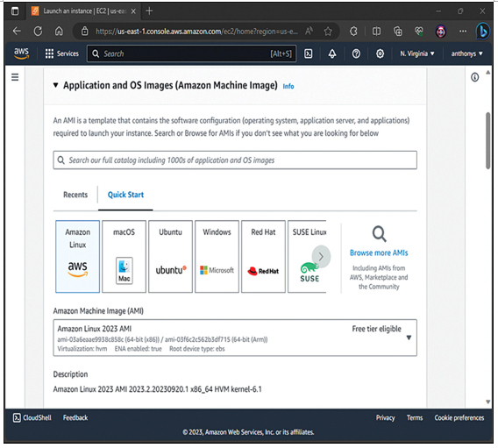Open the Bing Copilot sidebar icon

[482, 31]
